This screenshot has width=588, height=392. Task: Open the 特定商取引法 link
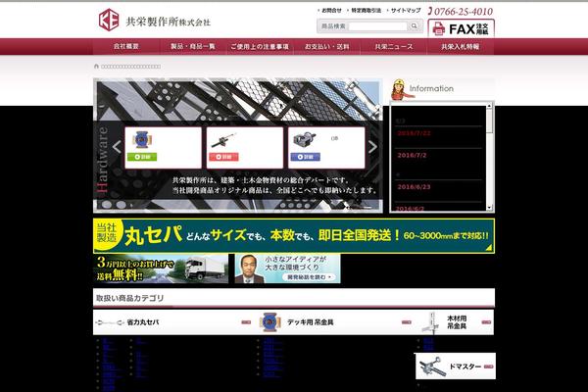click(x=366, y=11)
